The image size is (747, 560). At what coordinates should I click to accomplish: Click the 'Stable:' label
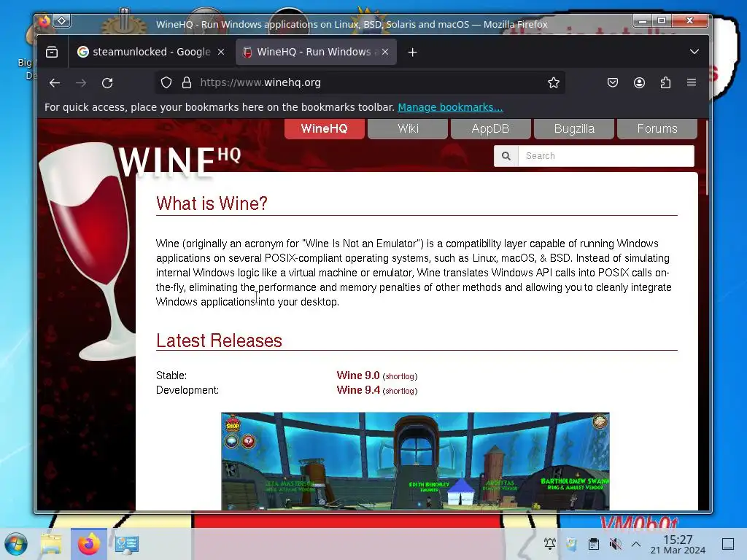coord(171,376)
